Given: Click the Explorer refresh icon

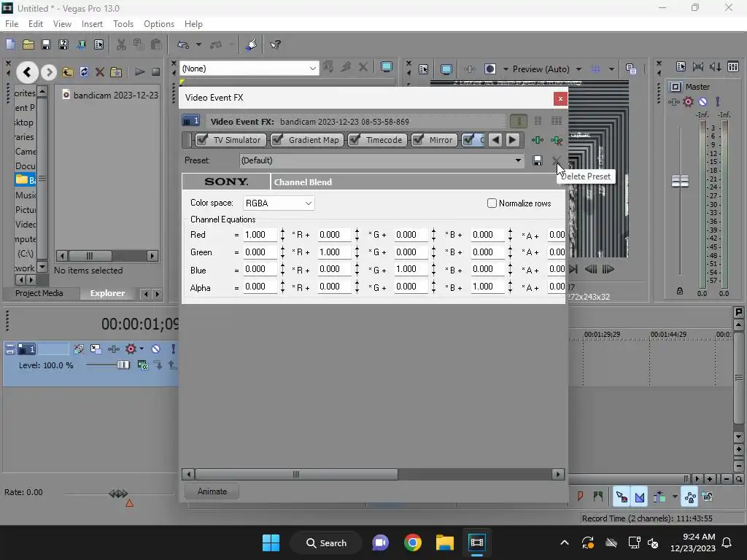Looking at the screenshot, I should click(84, 72).
